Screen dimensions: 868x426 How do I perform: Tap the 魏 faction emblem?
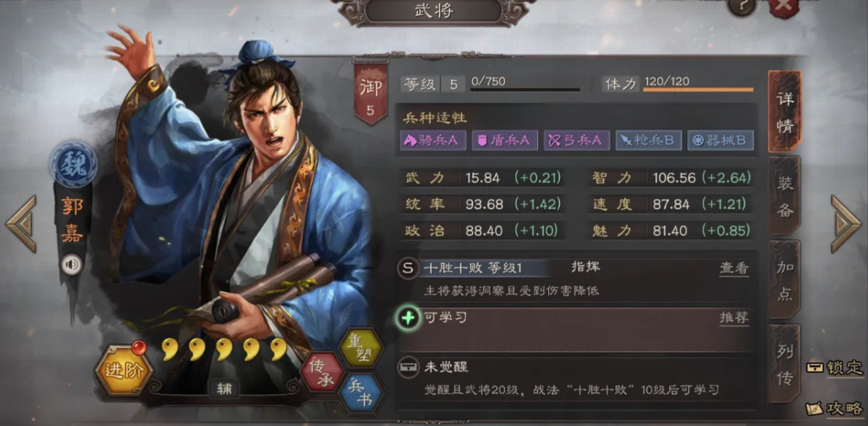tap(73, 164)
